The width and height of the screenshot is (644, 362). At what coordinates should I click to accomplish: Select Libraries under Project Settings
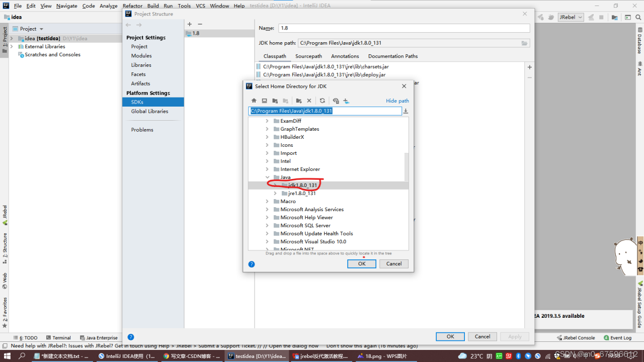141,65
